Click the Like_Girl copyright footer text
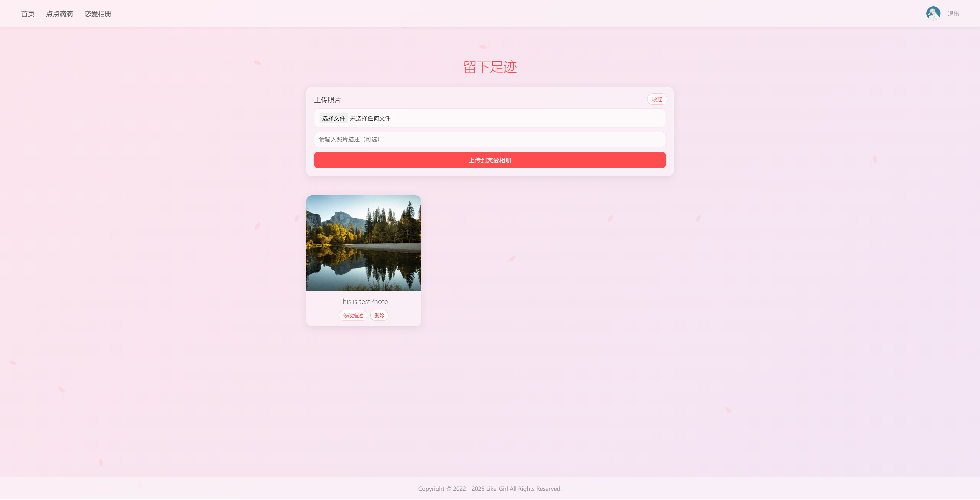The height and width of the screenshot is (500, 980). tap(490, 489)
